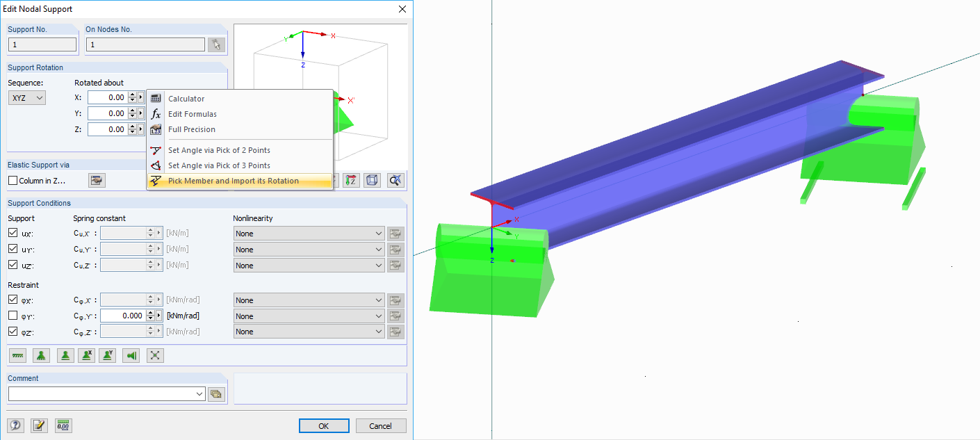Click the reset support conditions cross icon
The image size is (980, 440).
(155, 355)
